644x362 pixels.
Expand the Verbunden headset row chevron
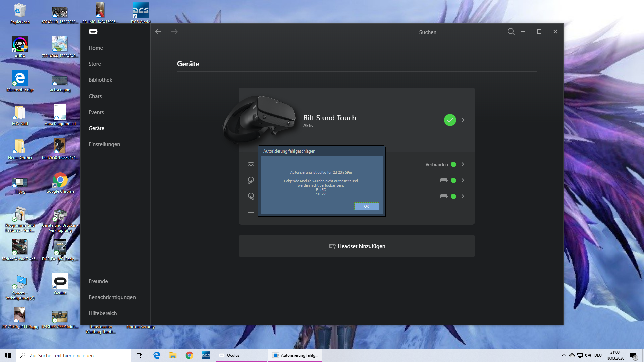pyautogui.click(x=463, y=164)
